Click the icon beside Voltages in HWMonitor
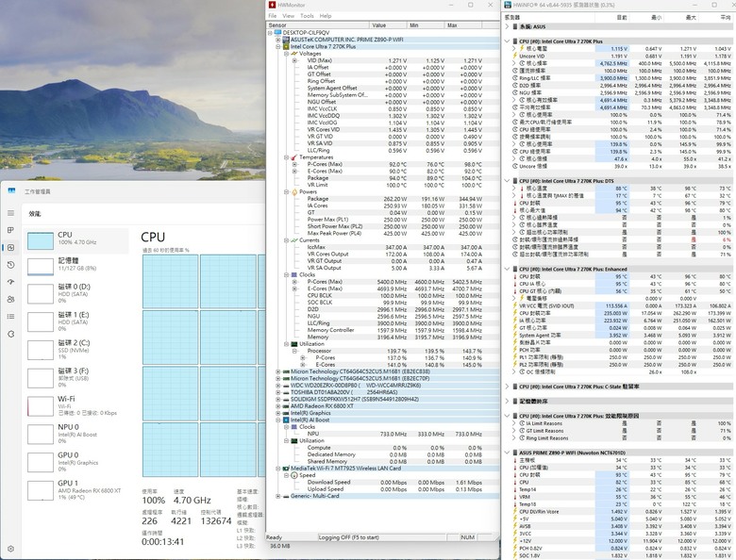 (x=293, y=54)
